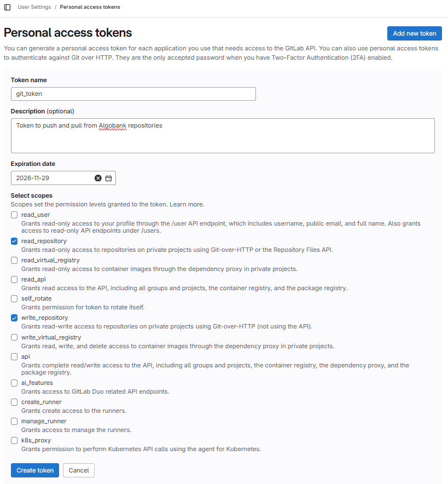This screenshot has width=448, height=484.
Task: Navigate to User Settings breadcrumb
Action: pos(34,7)
